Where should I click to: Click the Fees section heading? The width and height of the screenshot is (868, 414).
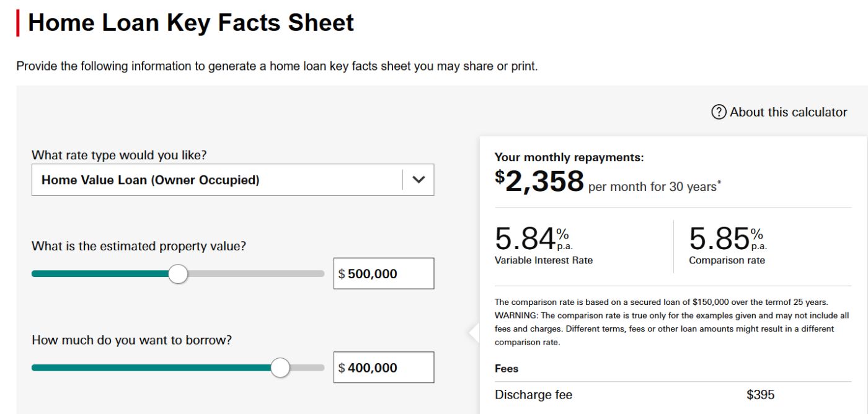tap(507, 369)
